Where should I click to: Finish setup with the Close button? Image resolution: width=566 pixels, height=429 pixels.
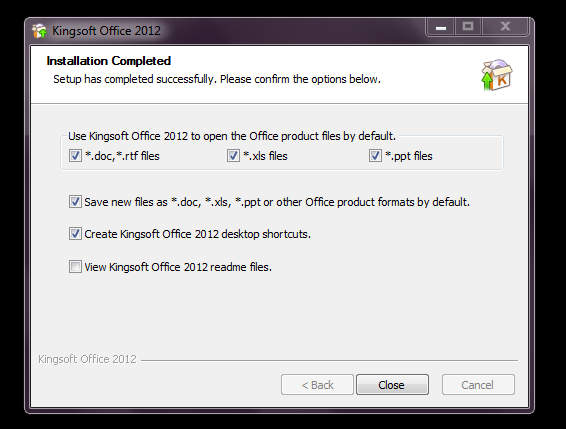(392, 385)
